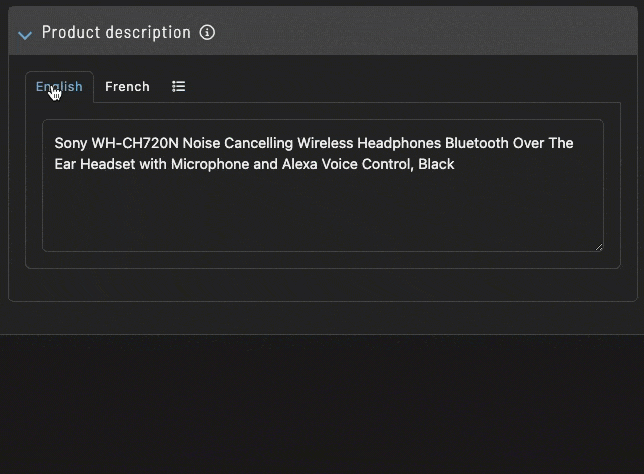Click the Product description header title
The width and height of the screenshot is (644, 474).
coord(116,32)
